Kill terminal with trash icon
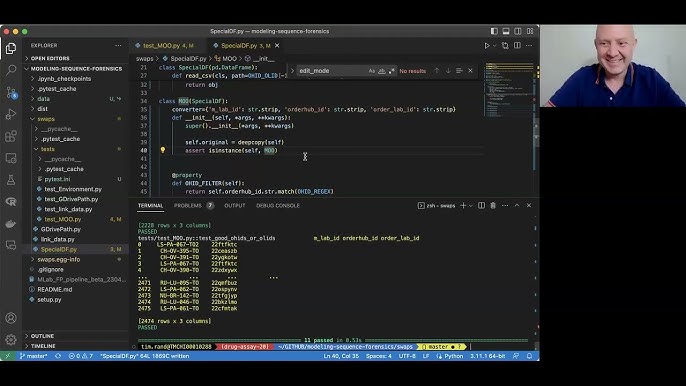 pyautogui.click(x=493, y=205)
